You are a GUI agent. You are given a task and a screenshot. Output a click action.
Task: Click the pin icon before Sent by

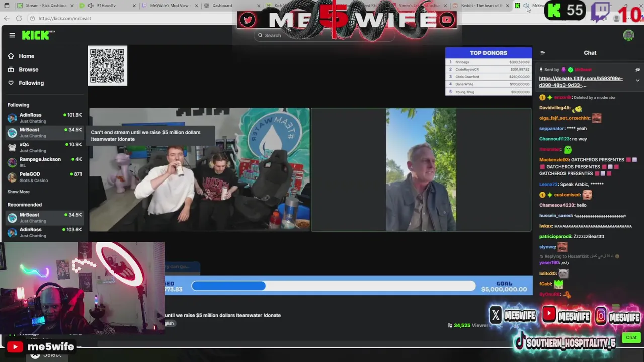click(541, 70)
